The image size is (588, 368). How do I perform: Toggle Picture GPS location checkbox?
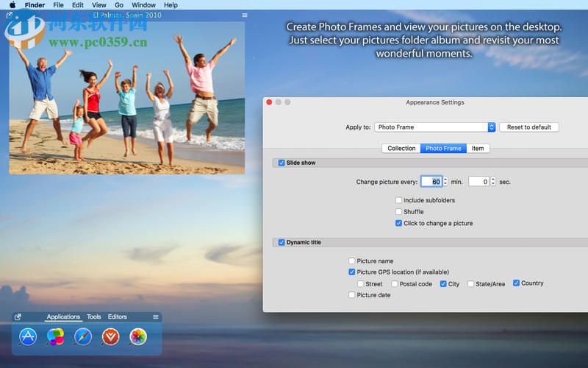tap(352, 272)
